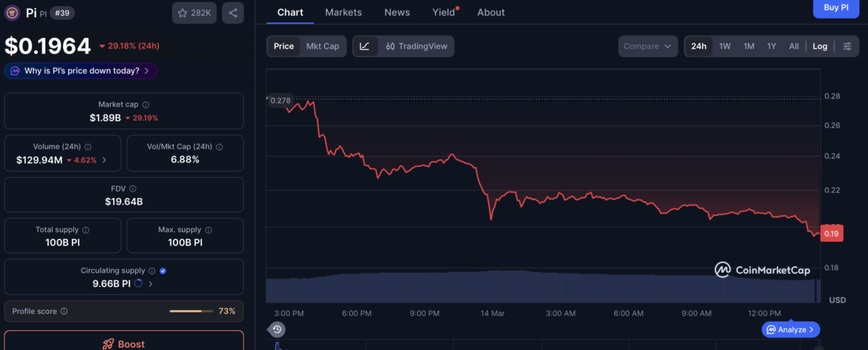Open the line chart type icon
The image size is (868, 350).
click(365, 46)
